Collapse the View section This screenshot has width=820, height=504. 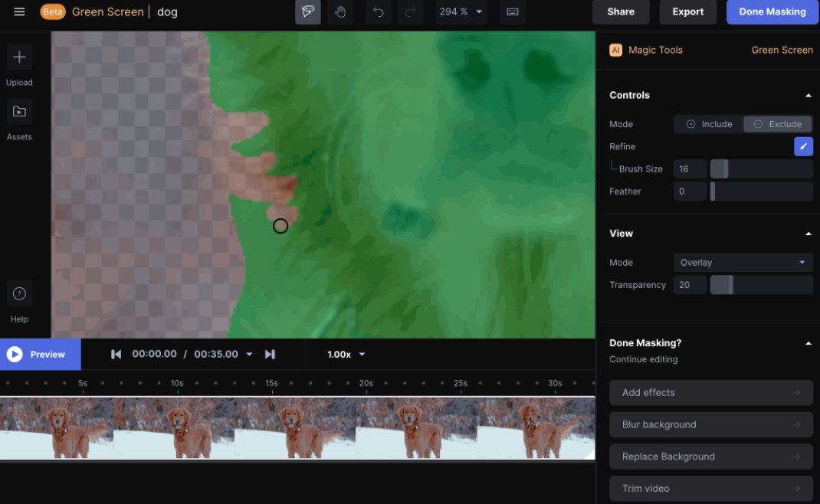808,234
